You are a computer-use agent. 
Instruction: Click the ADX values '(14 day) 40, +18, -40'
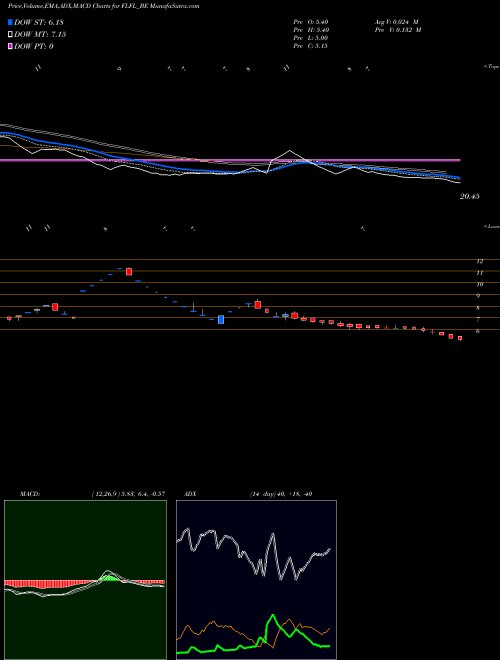click(x=280, y=494)
